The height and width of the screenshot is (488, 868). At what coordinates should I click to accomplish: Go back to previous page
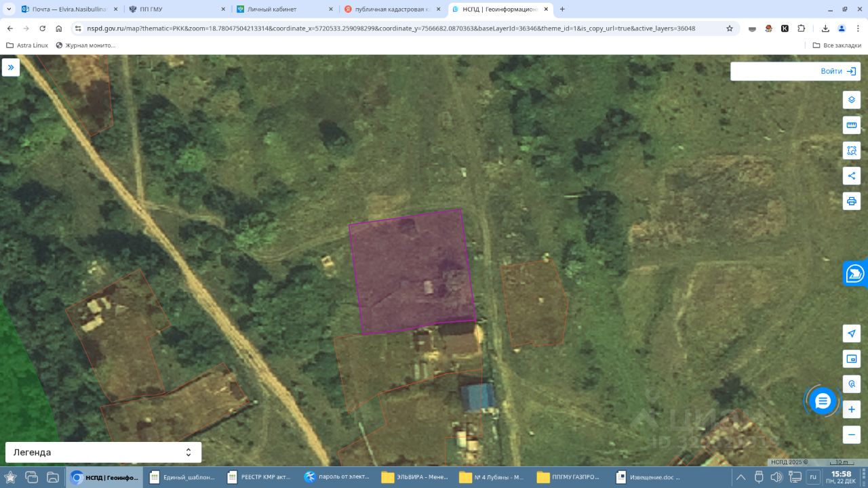(10, 28)
